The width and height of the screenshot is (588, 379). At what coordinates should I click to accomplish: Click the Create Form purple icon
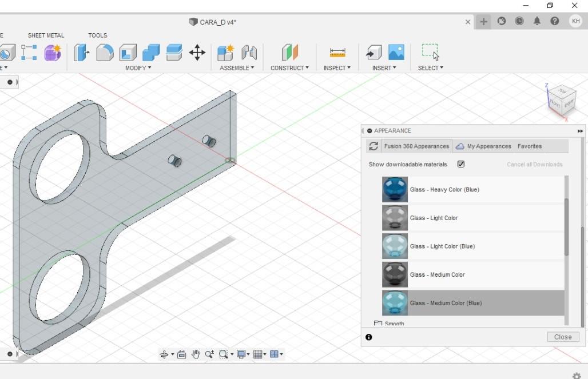point(53,53)
